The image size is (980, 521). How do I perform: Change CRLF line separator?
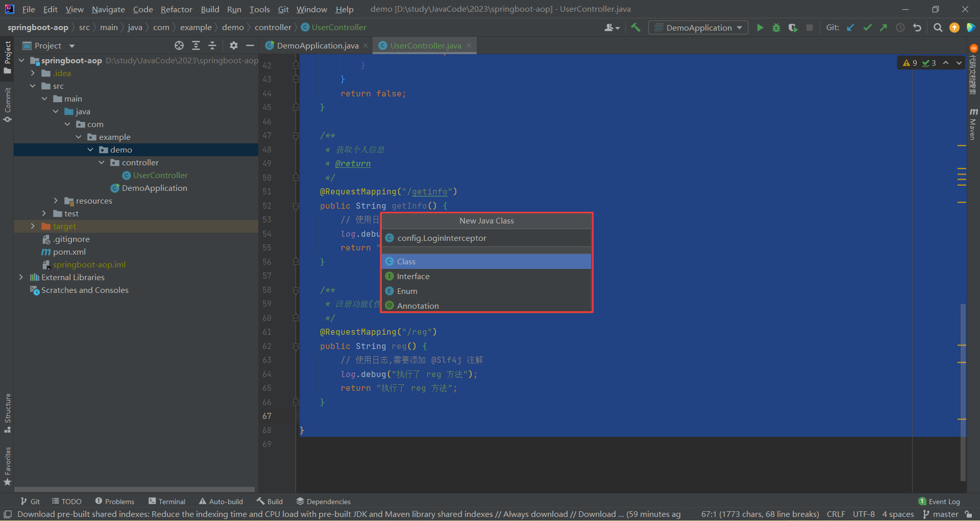(836, 514)
